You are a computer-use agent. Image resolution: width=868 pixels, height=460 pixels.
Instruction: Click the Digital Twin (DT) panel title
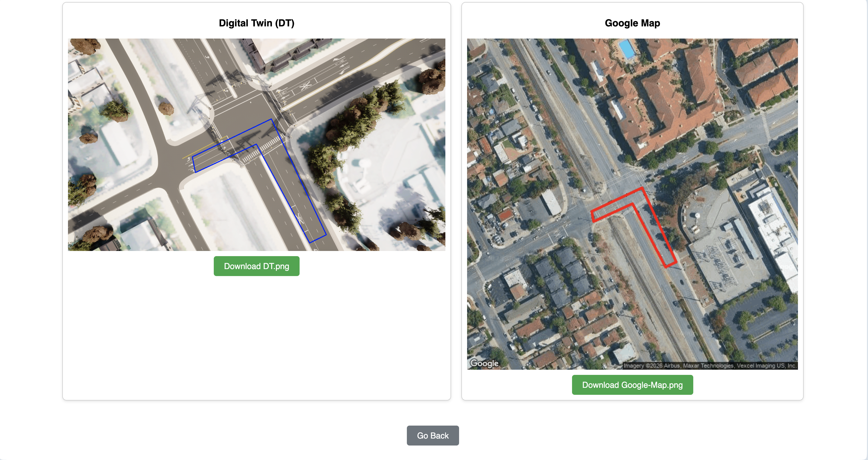[x=256, y=23]
